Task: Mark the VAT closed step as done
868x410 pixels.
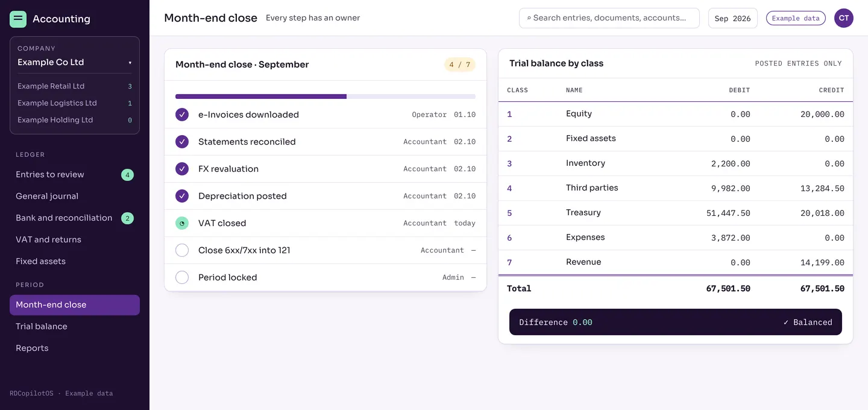Action: point(182,223)
